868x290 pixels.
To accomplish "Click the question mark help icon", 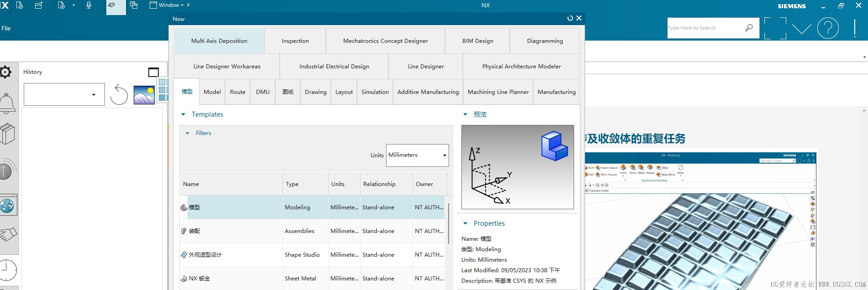I will [x=828, y=28].
